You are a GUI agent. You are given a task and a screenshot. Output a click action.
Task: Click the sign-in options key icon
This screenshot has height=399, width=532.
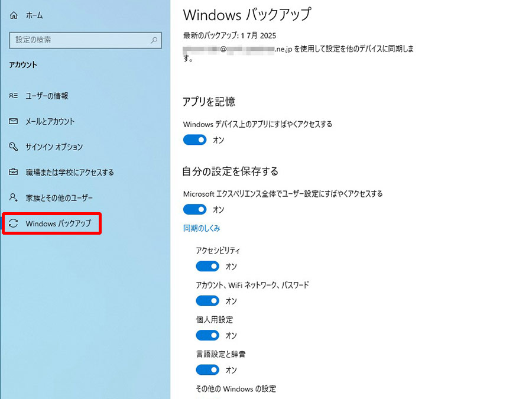coord(13,147)
